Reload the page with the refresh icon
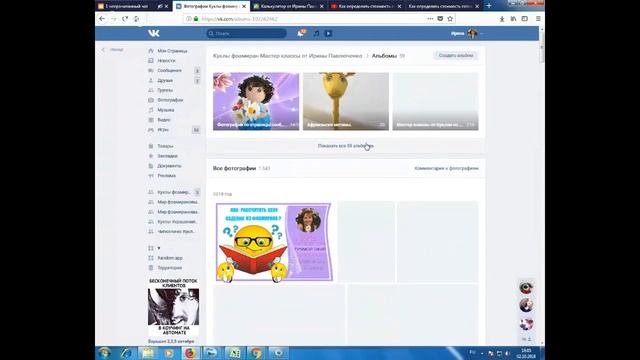The image size is (640, 360). click(x=125, y=19)
